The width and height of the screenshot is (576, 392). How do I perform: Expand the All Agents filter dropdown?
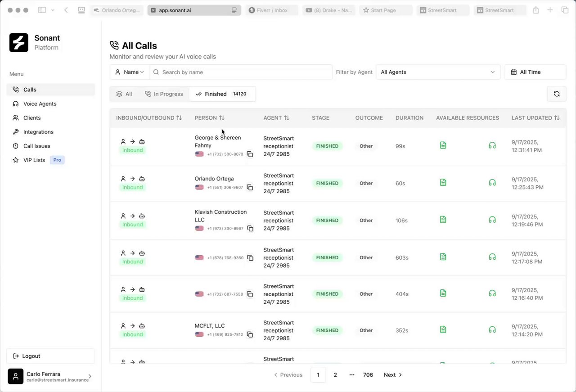(438, 72)
